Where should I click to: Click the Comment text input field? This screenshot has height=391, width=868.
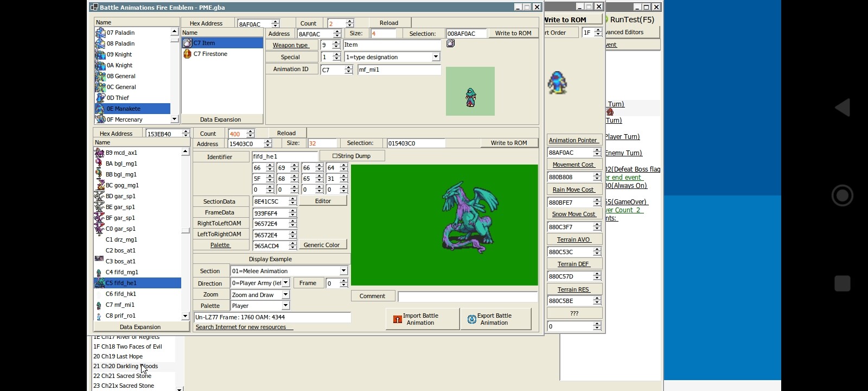(467, 297)
